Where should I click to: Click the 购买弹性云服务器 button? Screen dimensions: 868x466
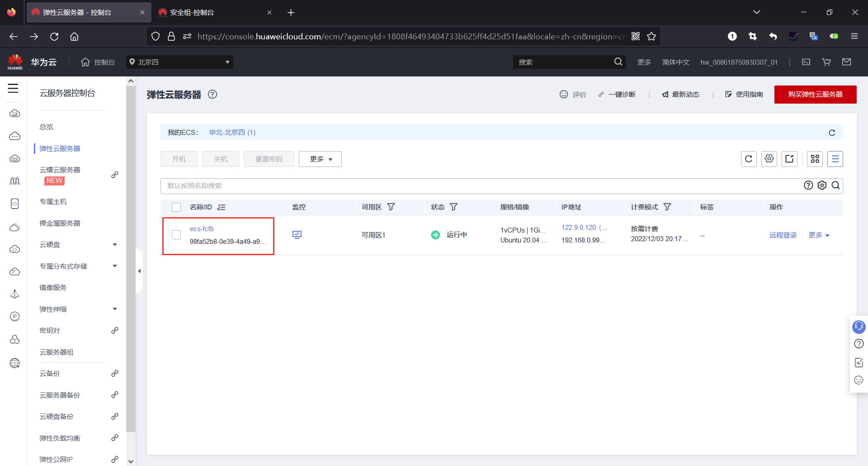[x=815, y=95]
